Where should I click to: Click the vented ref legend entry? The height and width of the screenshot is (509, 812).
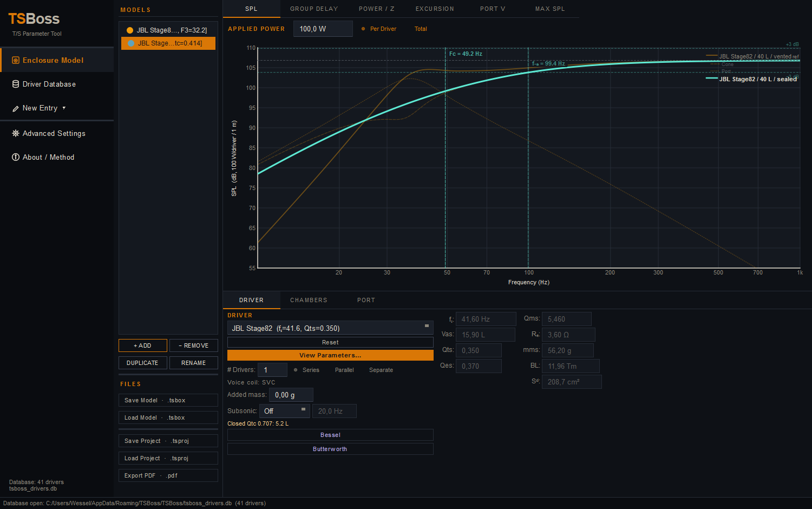point(752,56)
